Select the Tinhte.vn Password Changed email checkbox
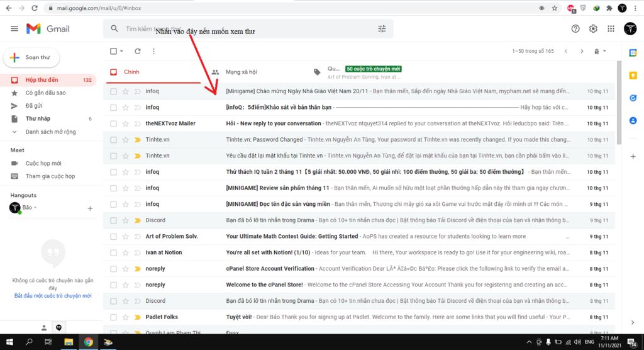Viewport: 644px width, 350px height. point(113,140)
